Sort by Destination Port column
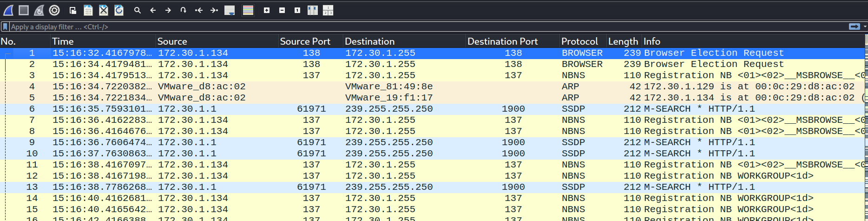 513,41
